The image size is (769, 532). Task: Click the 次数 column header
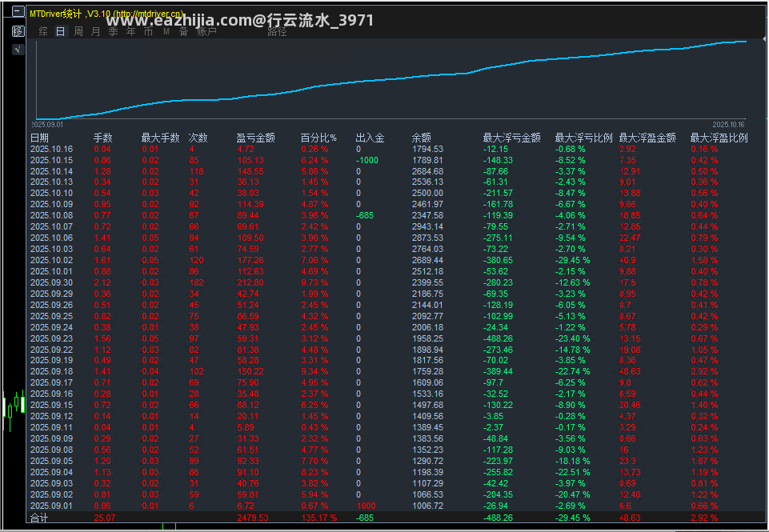tap(198, 138)
